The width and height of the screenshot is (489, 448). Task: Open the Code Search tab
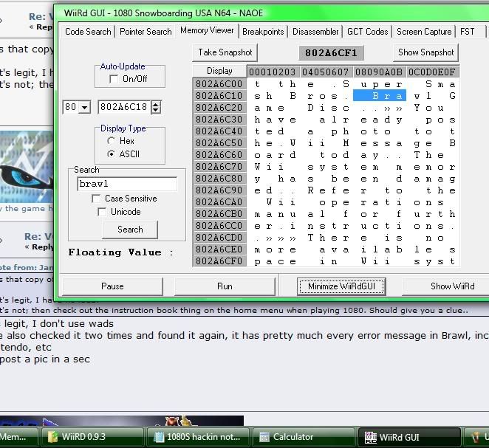88,32
